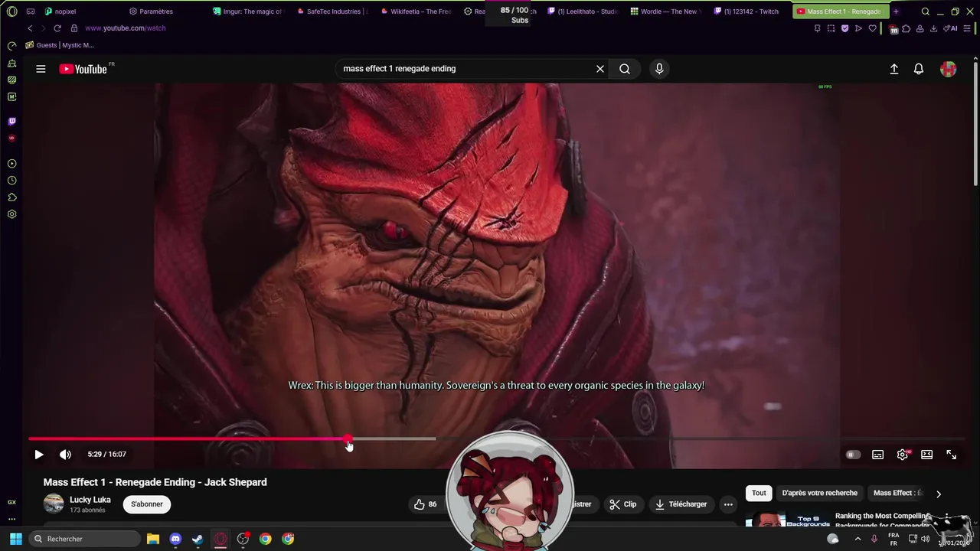The image size is (980, 551).
Task: Select the D'après votre recherche chip
Action: point(819,494)
